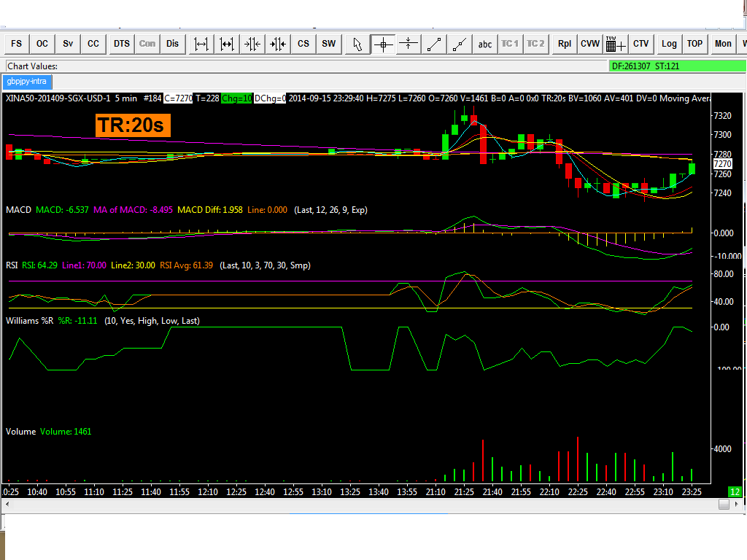The height and width of the screenshot is (560, 747).
Task: Click the horizontal scrollbar left arrow
Action: [7, 504]
